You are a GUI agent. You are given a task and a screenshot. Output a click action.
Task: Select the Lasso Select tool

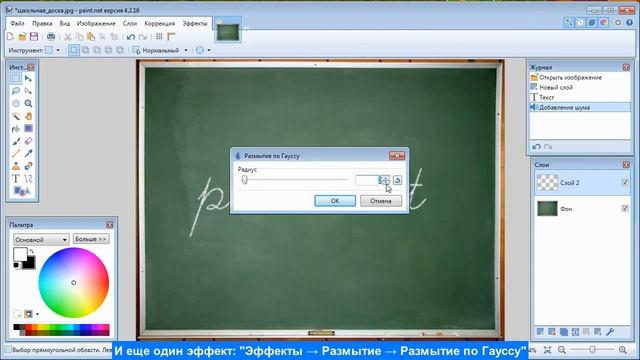point(16,91)
